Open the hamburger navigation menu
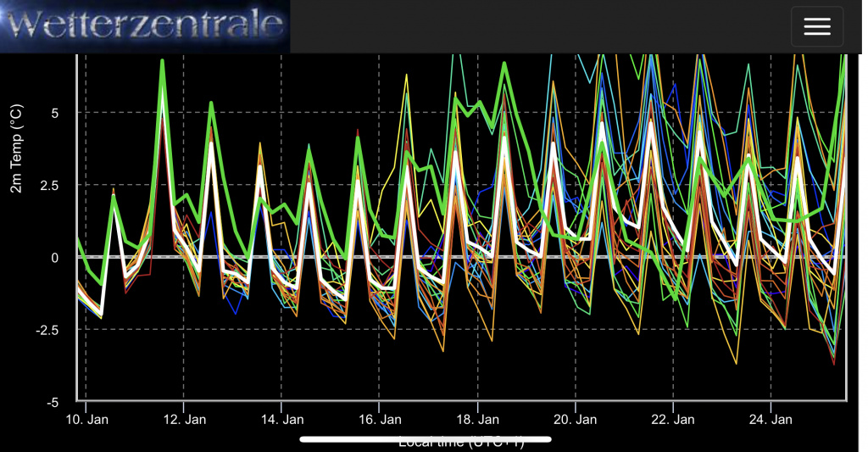The image size is (868, 452). (x=816, y=26)
